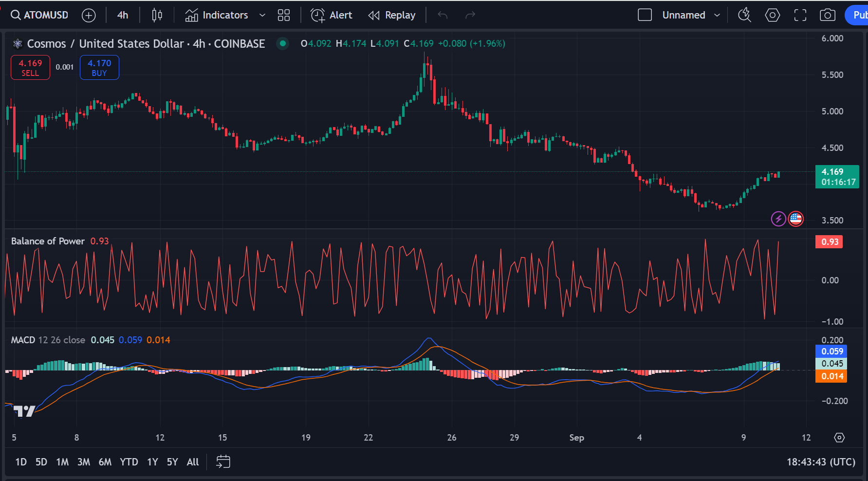
Task: Select the 5Y date range
Action: 172,462
